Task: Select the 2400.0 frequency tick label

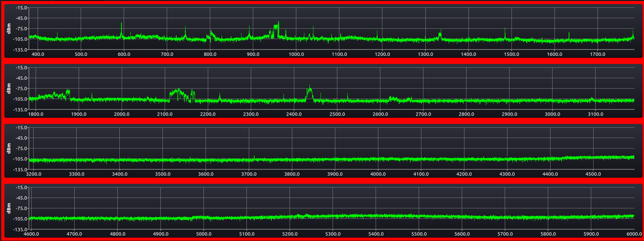Action: tap(294, 114)
